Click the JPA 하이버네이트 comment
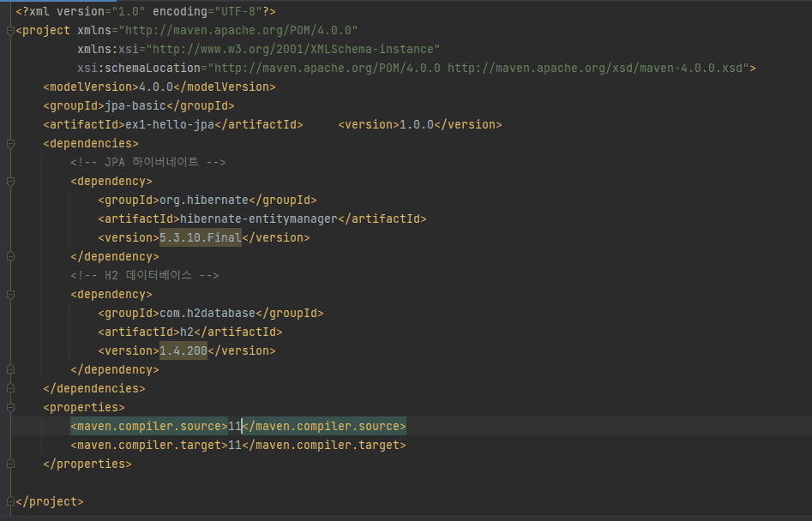The height and width of the screenshot is (521, 812). click(x=147, y=163)
